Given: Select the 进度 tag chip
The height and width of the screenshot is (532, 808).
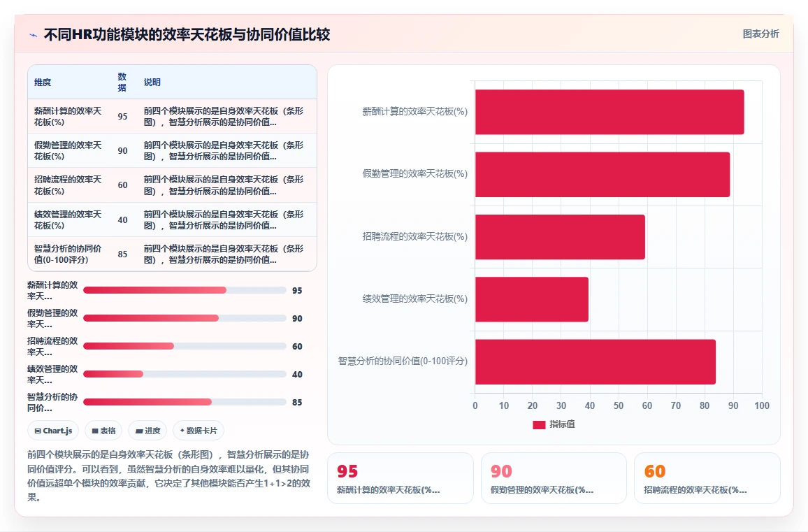Looking at the screenshot, I should point(147,431).
